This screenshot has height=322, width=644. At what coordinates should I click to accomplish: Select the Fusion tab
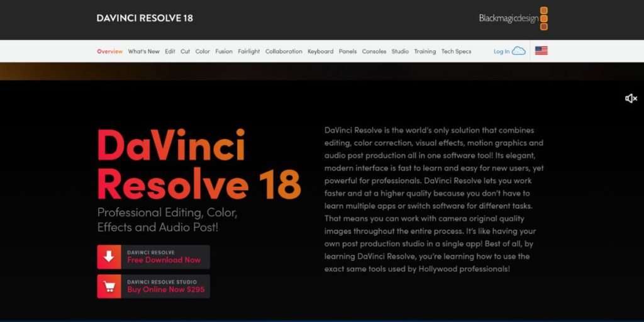(x=224, y=52)
